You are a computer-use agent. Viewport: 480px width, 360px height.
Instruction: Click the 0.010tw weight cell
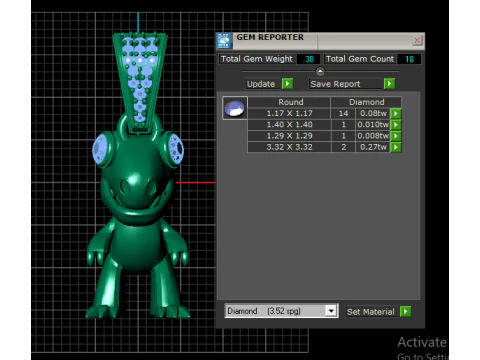[373, 125]
